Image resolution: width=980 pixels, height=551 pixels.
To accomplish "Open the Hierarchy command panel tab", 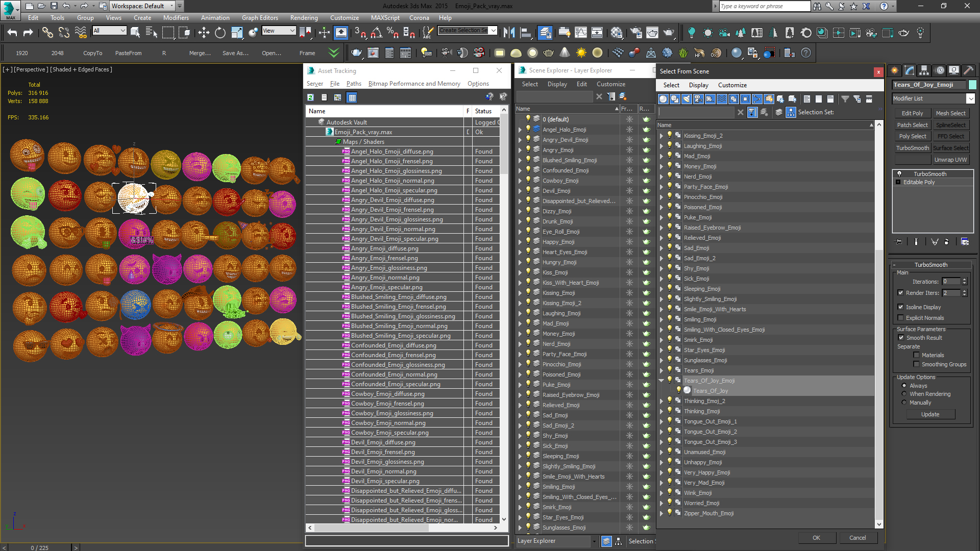I will [x=924, y=70].
